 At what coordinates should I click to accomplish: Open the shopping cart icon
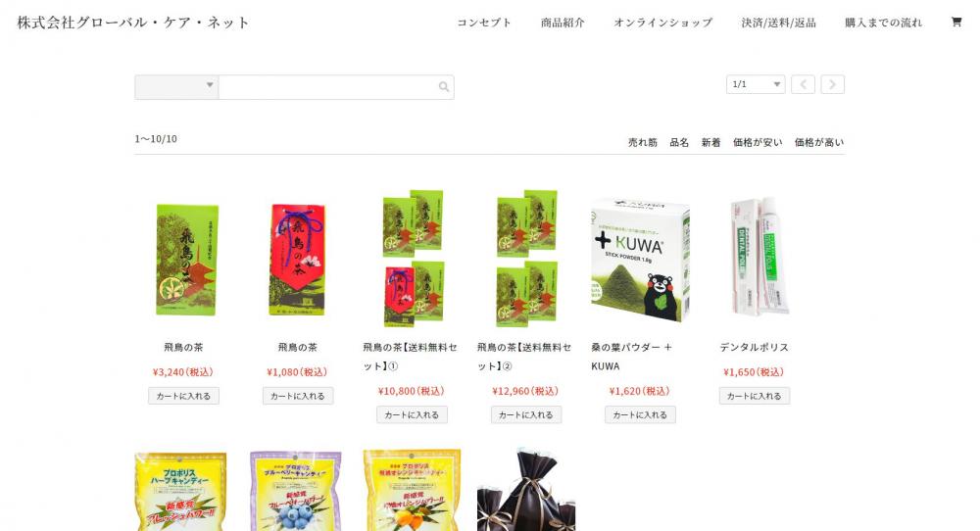click(x=955, y=22)
